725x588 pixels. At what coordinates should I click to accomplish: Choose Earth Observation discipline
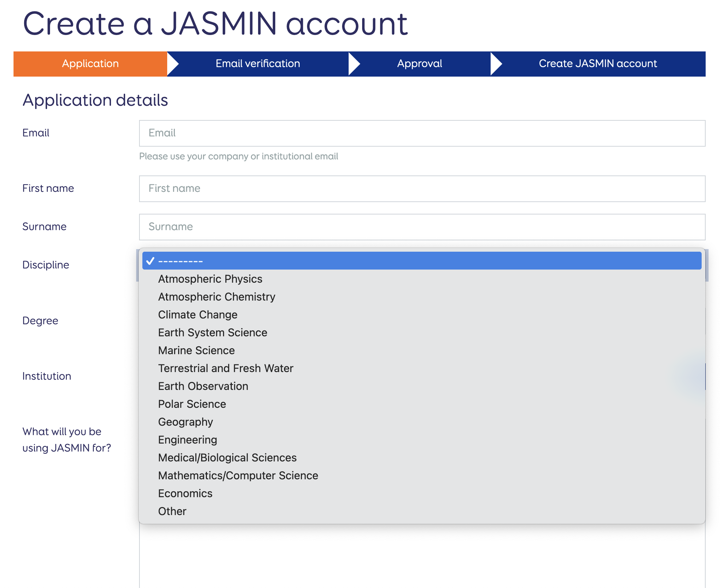[203, 386]
